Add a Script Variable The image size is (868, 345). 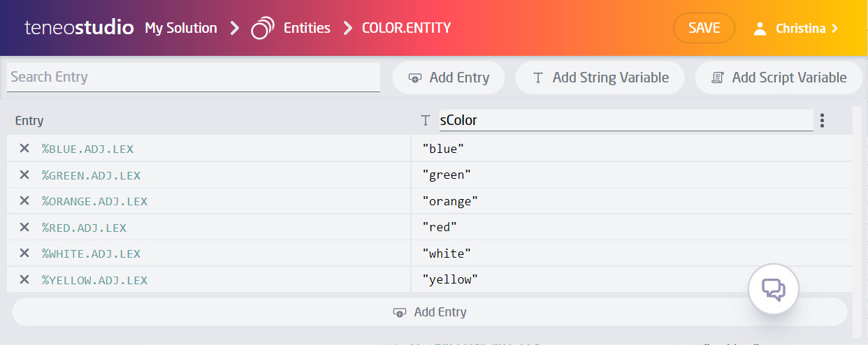pyautogui.click(x=779, y=78)
